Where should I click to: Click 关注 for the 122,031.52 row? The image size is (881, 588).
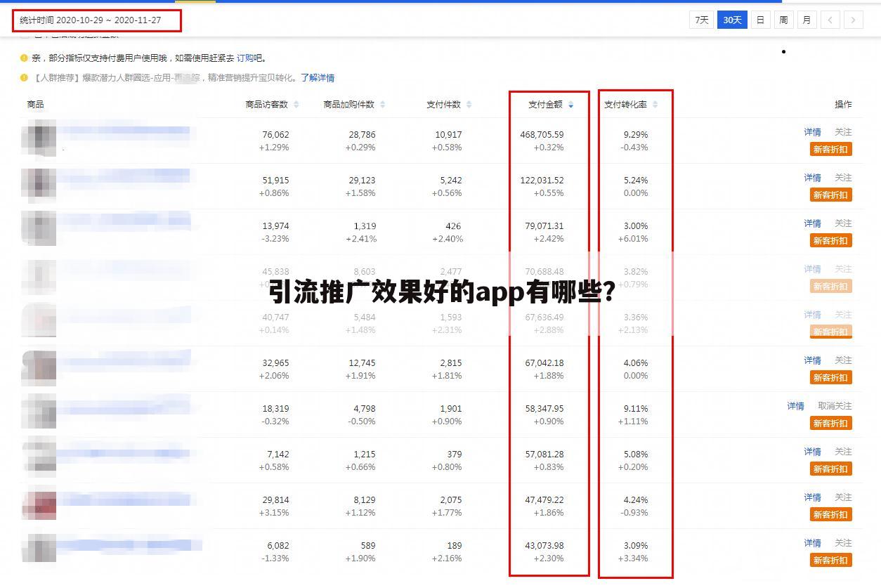(843, 178)
